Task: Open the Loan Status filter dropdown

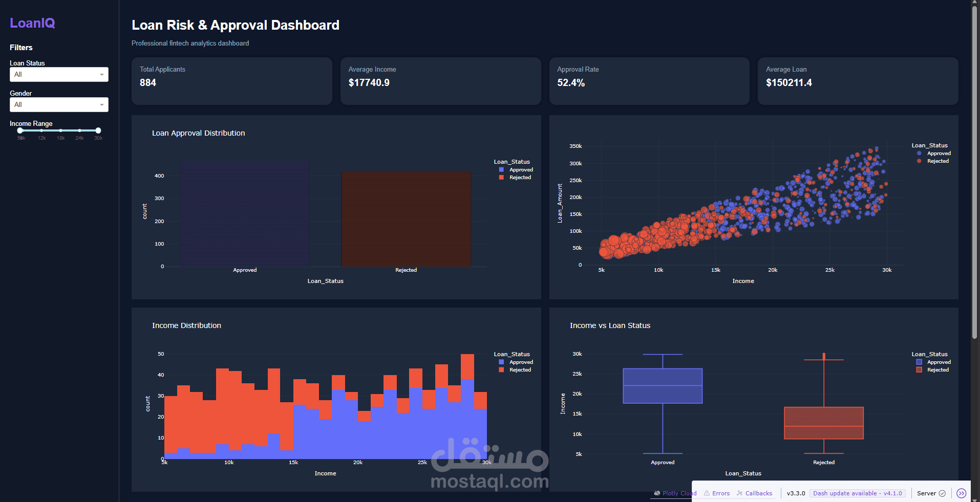Action: pos(59,74)
